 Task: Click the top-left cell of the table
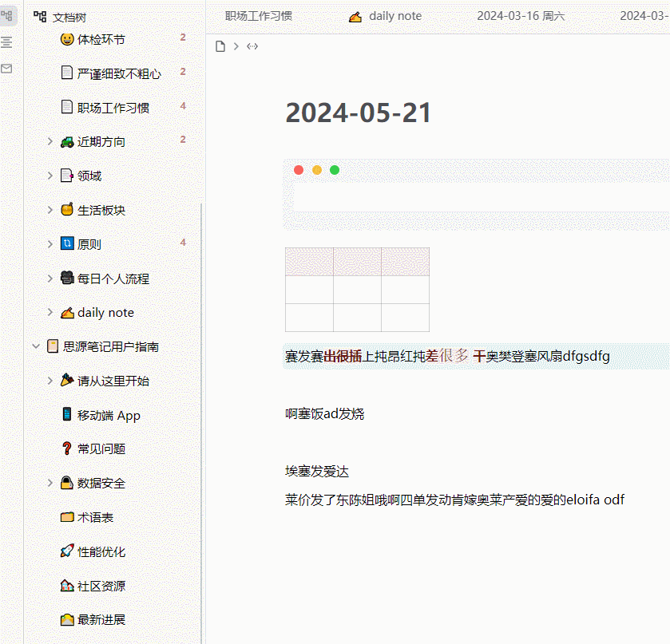[309, 261]
